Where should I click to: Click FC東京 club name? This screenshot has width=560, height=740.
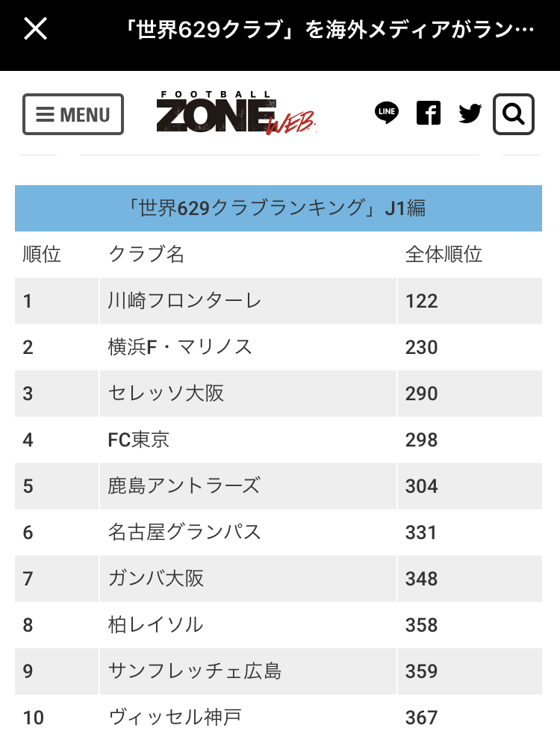[x=139, y=440]
